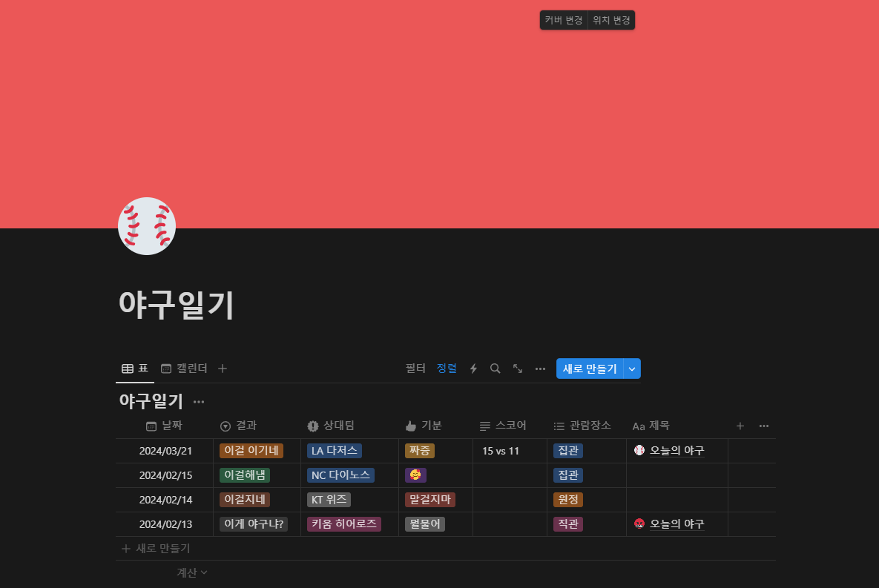This screenshot has width=879, height=588.
Task: Open the view options ellipsis menu
Action: click(540, 369)
